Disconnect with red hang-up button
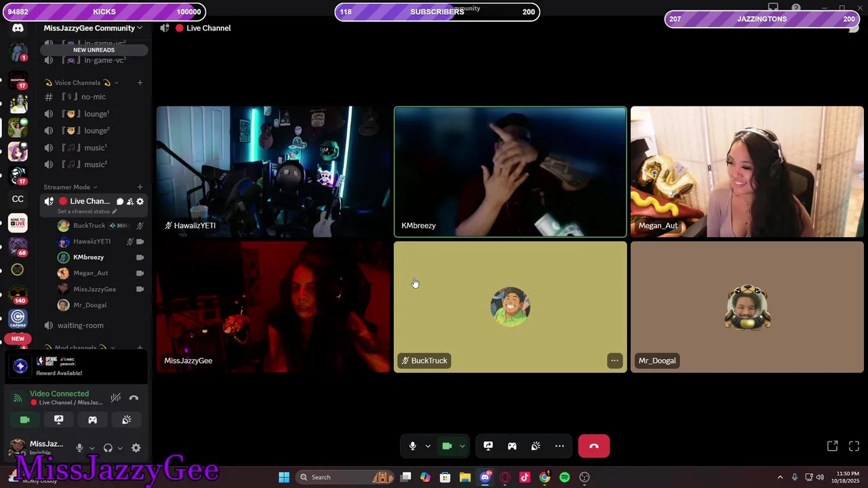The width and height of the screenshot is (868, 488). click(x=594, y=446)
